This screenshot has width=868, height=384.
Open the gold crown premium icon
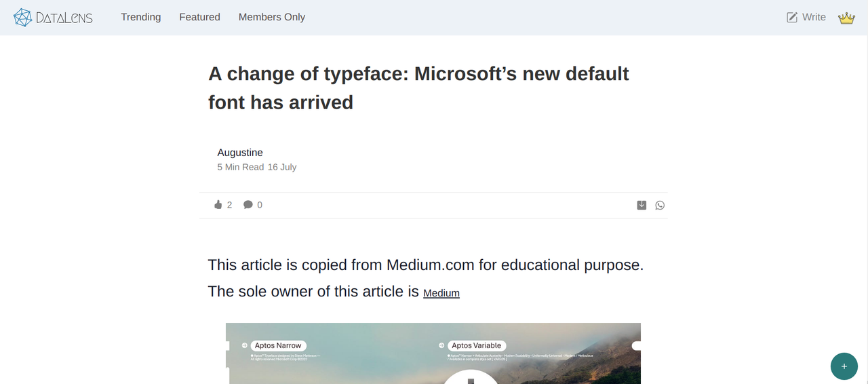click(846, 18)
